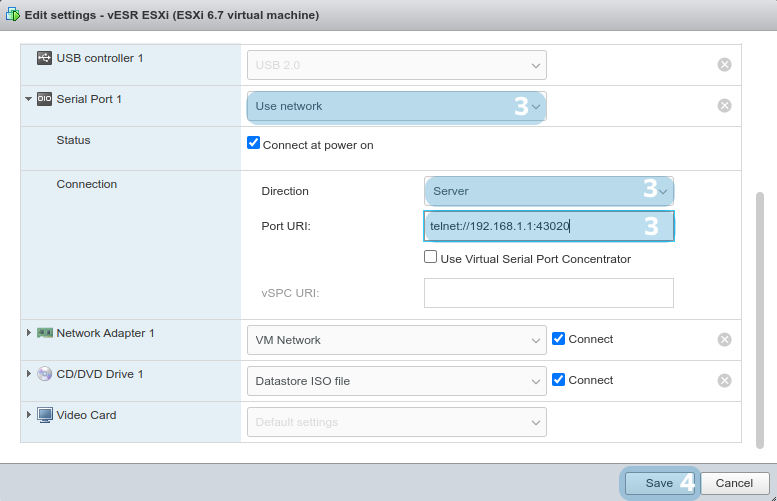The width and height of the screenshot is (777, 501).
Task: Enable Use Virtual Serial Port Concentrator
Action: pyautogui.click(x=431, y=258)
